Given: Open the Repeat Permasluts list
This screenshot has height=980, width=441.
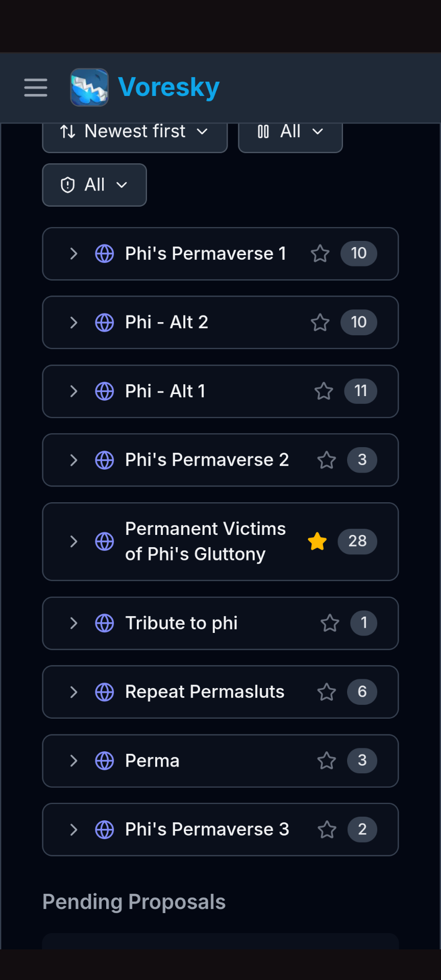Looking at the screenshot, I should point(205,692).
